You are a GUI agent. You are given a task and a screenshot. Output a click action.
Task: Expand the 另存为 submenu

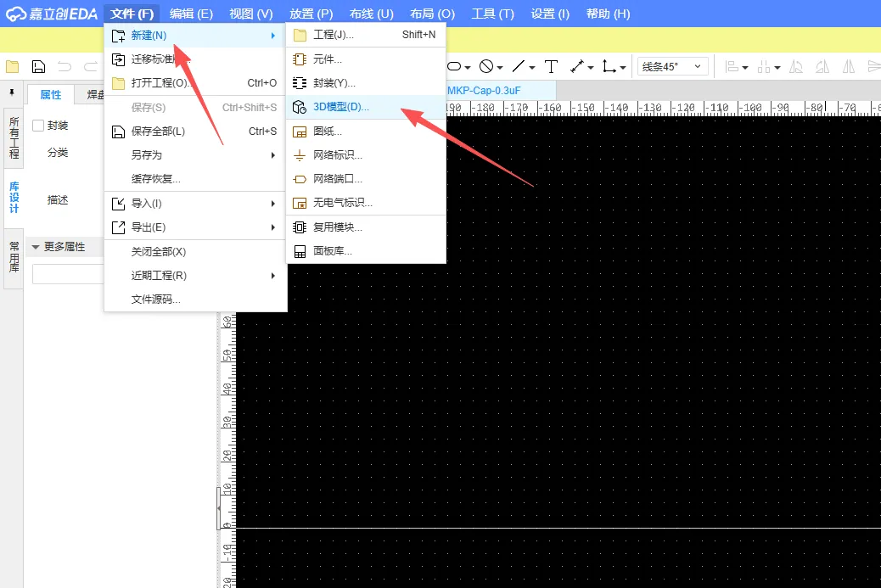(x=195, y=155)
